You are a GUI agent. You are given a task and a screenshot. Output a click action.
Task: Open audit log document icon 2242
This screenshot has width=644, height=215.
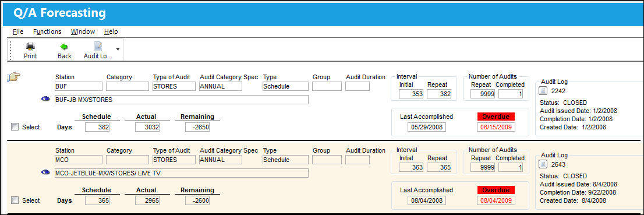click(x=543, y=91)
